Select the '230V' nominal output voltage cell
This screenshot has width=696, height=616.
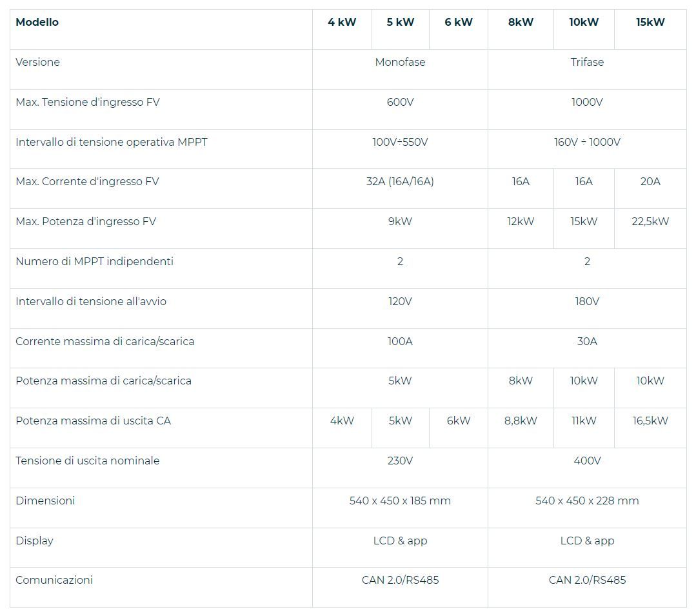pos(400,461)
